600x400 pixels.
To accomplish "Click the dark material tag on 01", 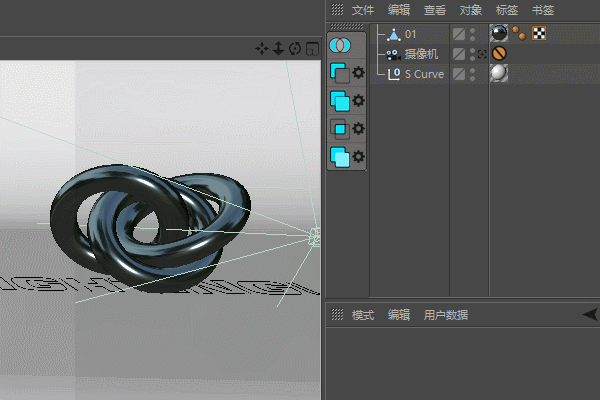I will pos(499,33).
